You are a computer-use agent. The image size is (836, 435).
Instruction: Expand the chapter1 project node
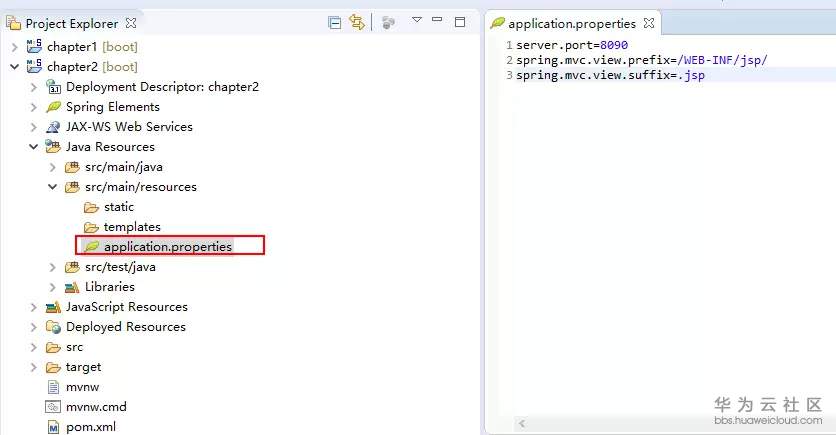click(14, 47)
